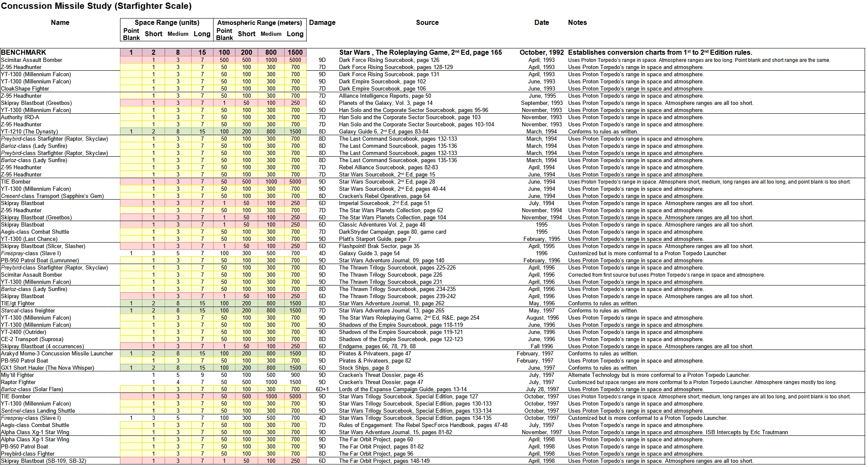The width and height of the screenshot is (868, 467).
Task: Select the Miy'til Fighter row name
Action: [18, 375]
